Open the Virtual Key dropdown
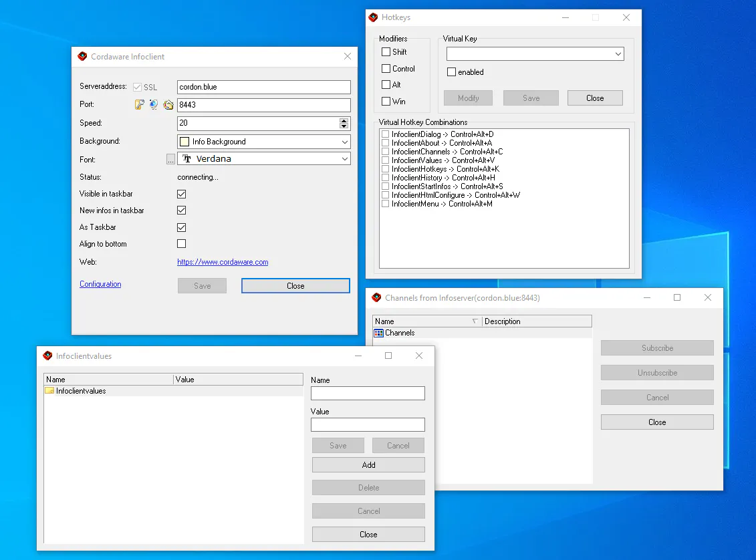 (x=618, y=53)
